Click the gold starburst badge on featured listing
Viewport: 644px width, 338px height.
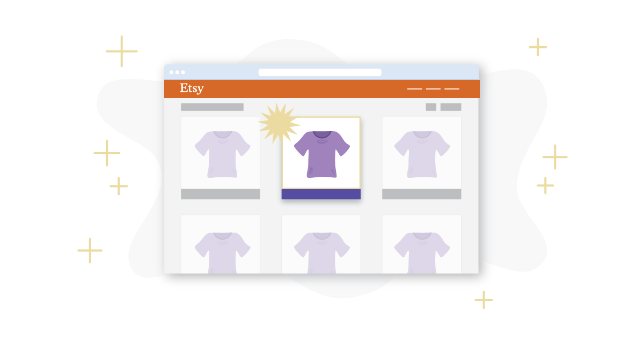coord(278,123)
